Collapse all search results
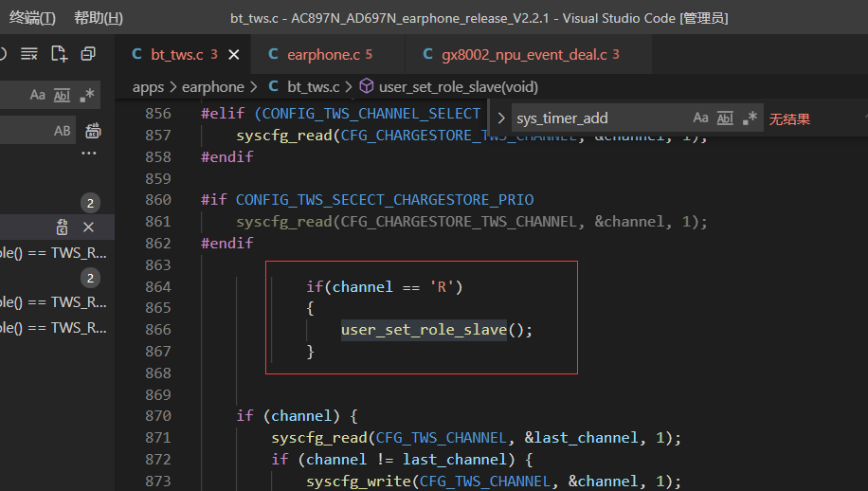The width and height of the screenshot is (868, 491). (x=88, y=54)
